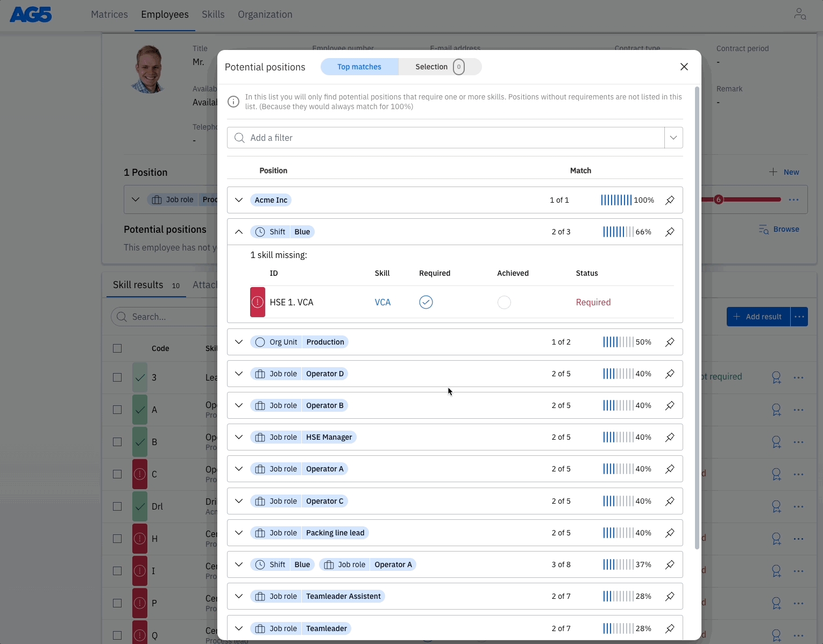Pin the Org Unit Production position
823x644 pixels.
pyautogui.click(x=670, y=342)
